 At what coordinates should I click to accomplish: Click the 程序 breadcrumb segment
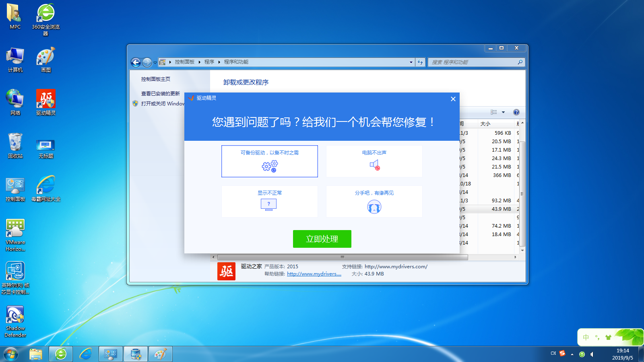point(209,62)
